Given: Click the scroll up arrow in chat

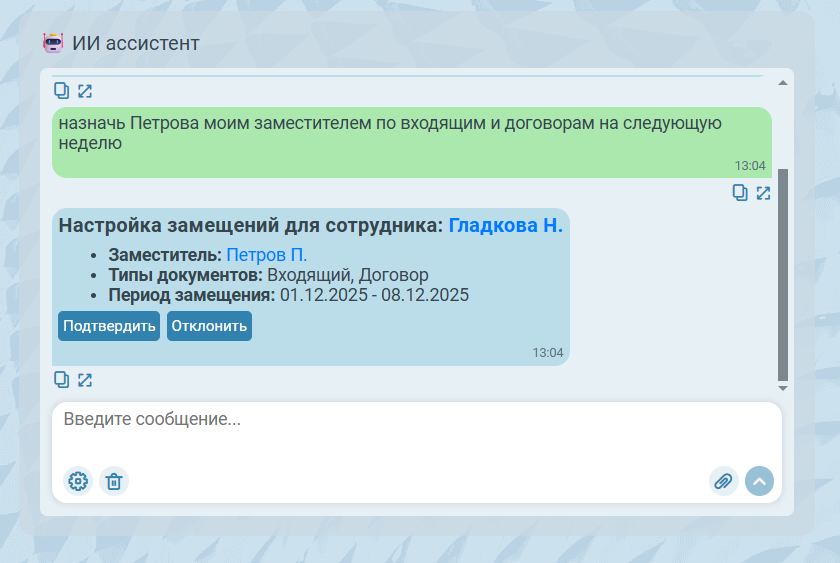Looking at the screenshot, I should pos(783,81).
